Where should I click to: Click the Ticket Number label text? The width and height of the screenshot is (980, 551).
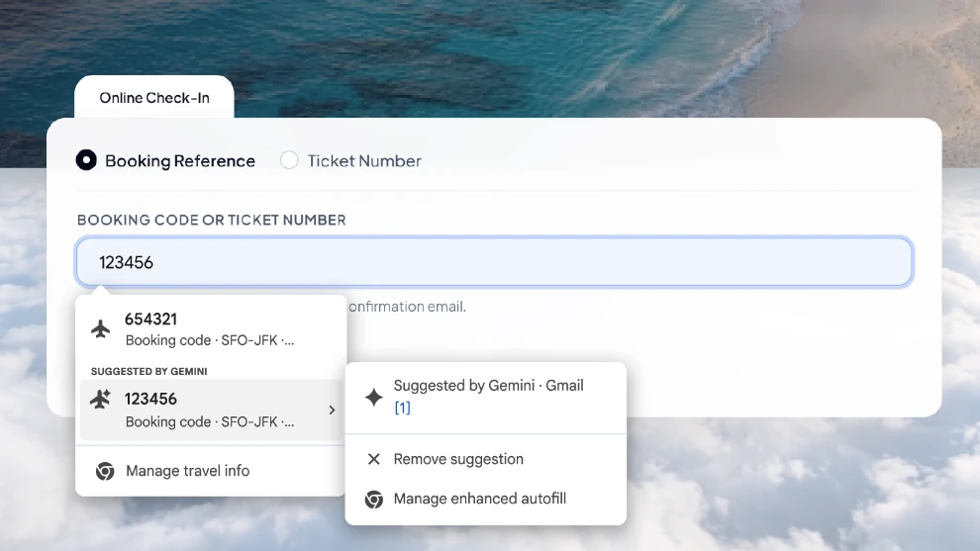pos(364,160)
